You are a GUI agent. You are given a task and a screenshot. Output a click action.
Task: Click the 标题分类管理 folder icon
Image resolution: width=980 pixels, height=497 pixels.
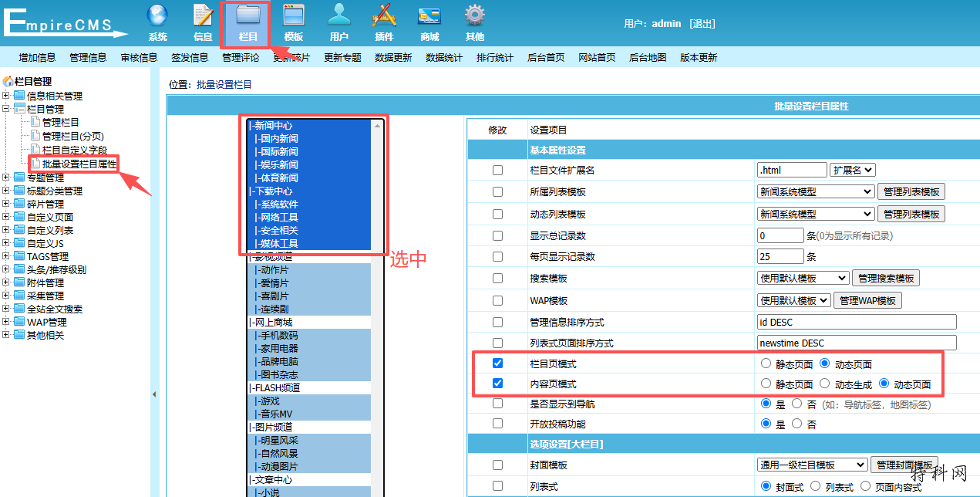coord(19,191)
